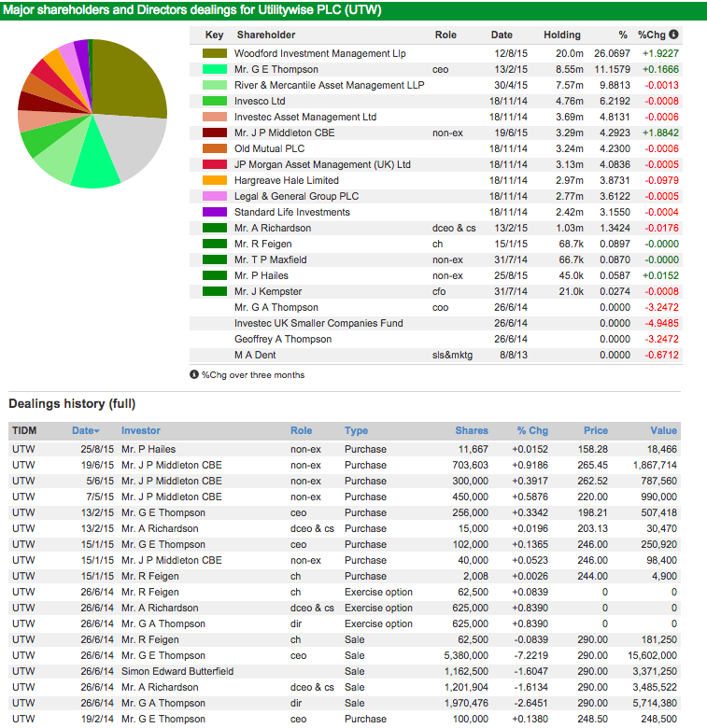
Task: Click the +1.8842 change for Mr. J P Middleton
Action: (660, 133)
